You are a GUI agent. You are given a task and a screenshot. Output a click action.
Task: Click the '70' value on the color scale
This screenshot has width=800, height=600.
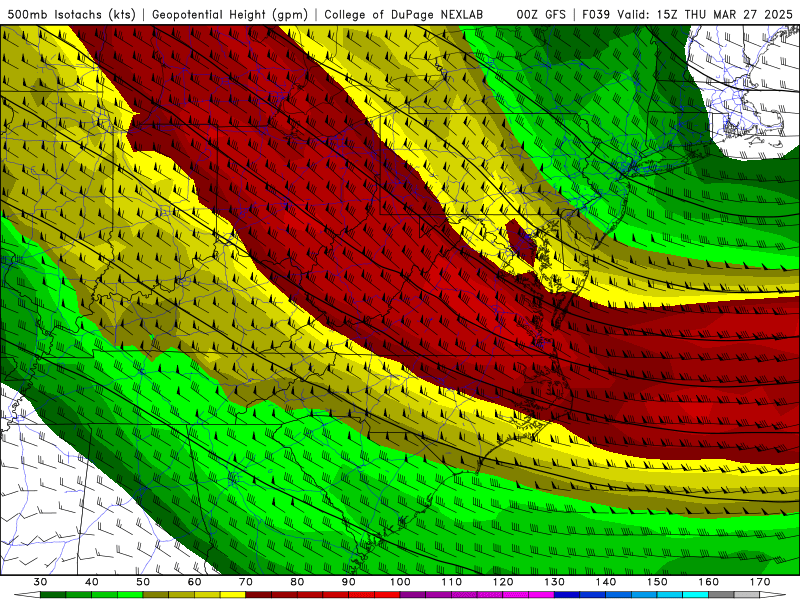click(x=246, y=582)
